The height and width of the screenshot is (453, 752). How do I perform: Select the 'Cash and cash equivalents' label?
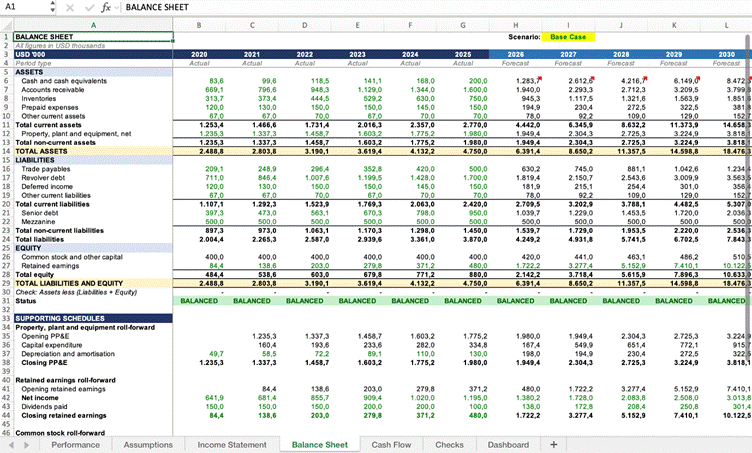point(64,81)
